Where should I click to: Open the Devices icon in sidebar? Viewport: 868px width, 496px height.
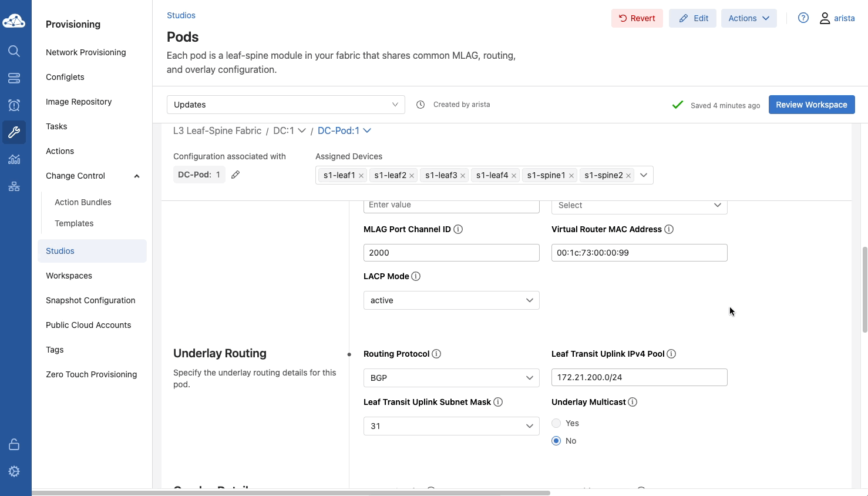14,78
